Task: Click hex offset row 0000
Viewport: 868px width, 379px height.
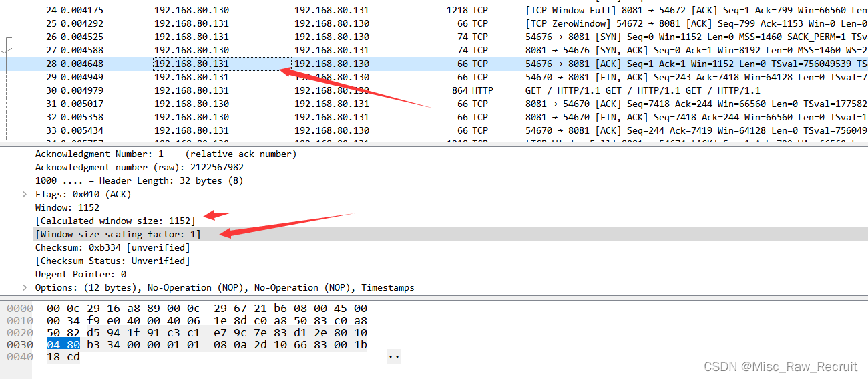Action: pos(19,309)
